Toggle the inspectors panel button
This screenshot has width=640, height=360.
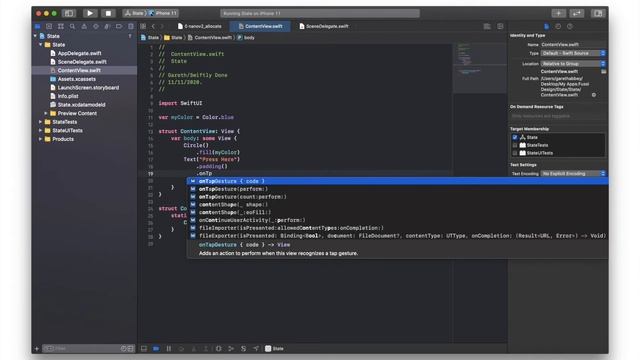click(598, 13)
